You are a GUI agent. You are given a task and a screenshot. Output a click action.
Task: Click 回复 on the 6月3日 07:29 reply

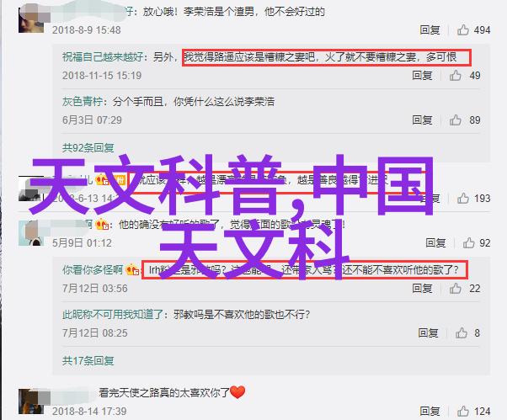tap(422, 120)
